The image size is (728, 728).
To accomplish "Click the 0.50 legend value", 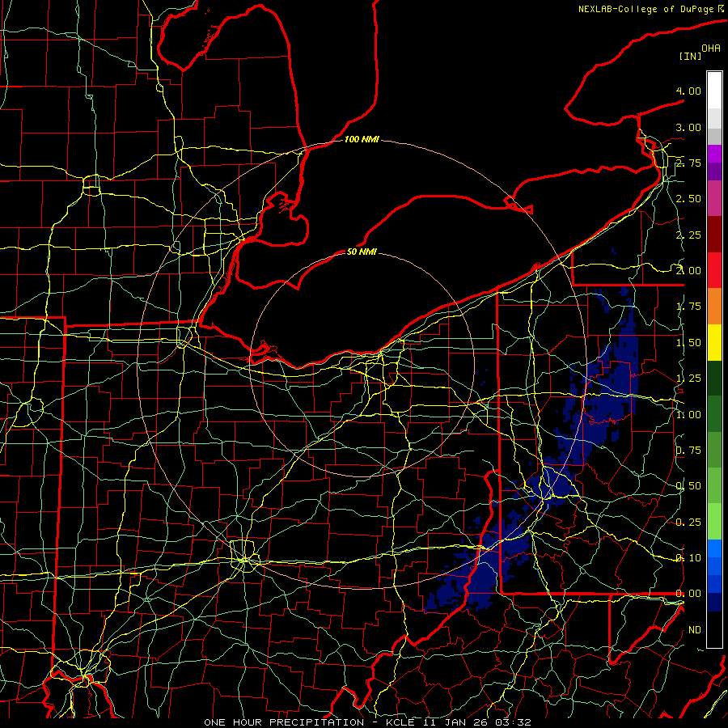I will (x=688, y=486).
